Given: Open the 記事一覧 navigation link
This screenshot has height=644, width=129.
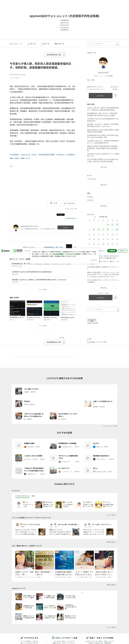Looking at the screenshot, I should point(32,44).
